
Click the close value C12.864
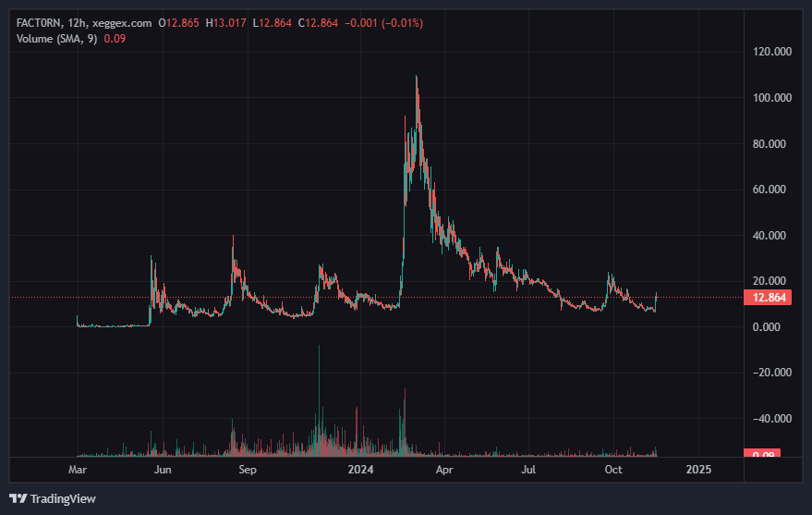[318, 23]
